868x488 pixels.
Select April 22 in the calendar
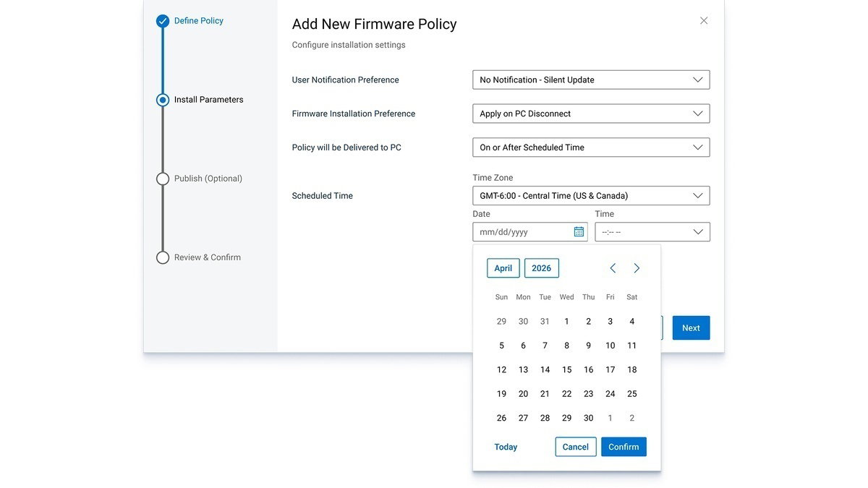click(567, 394)
